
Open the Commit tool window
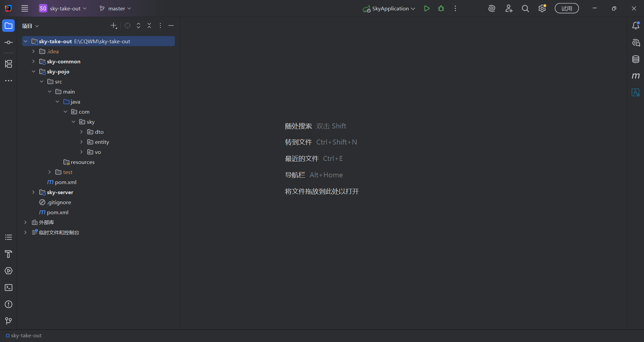point(8,43)
